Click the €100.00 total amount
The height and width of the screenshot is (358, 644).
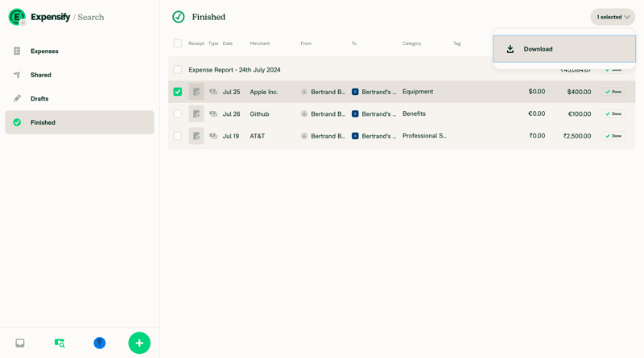(580, 114)
